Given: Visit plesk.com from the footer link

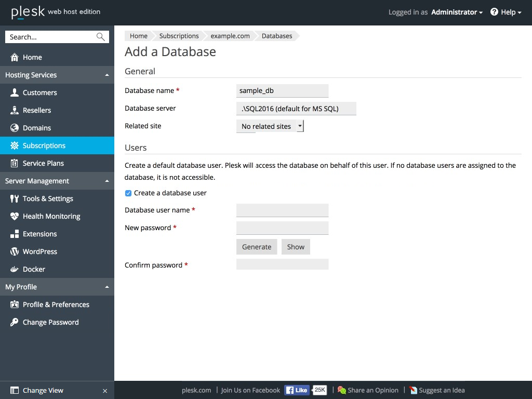Looking at the screenshot, I should [196, 390].
